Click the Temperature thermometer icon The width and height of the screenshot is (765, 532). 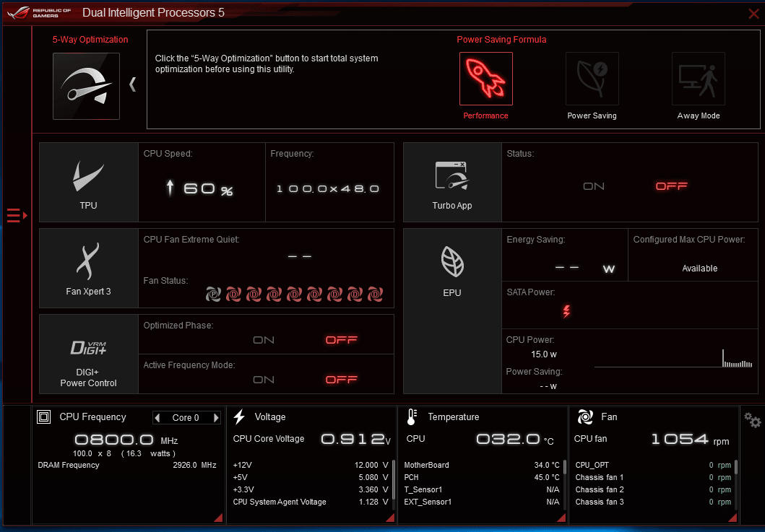click(x=412, y=417)
